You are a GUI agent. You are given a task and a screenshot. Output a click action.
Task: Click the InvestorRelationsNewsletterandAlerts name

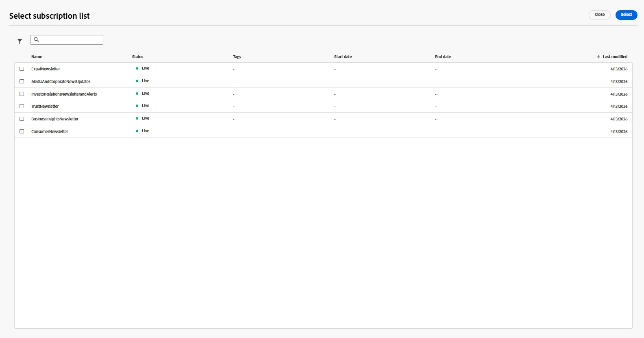click(x=64, y=94)
